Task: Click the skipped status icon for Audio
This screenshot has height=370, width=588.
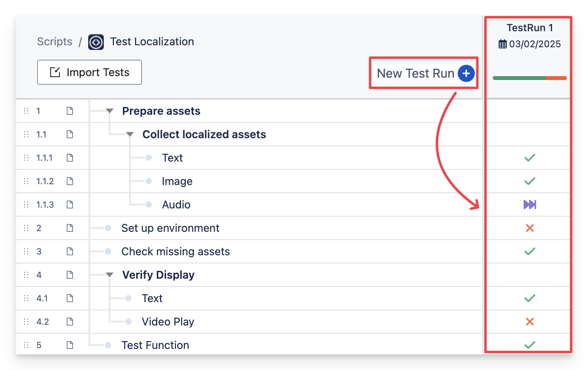Action: 529,205
